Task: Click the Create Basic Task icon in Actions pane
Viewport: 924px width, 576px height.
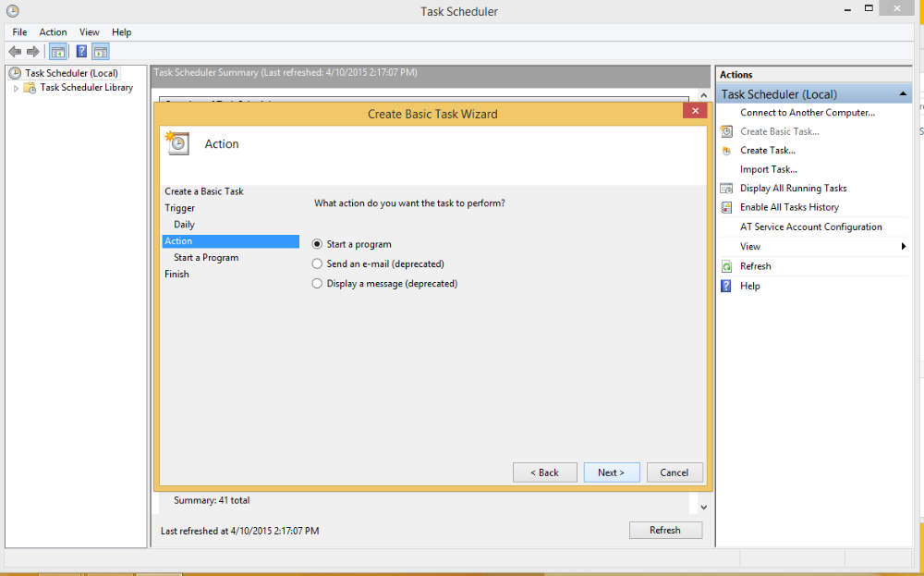Action: point(727,131)
